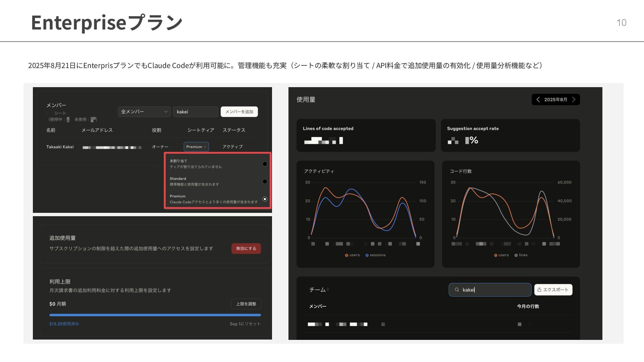The image size is (644, 362).
Task: Click チーム section heading
Action: (317, 290)
